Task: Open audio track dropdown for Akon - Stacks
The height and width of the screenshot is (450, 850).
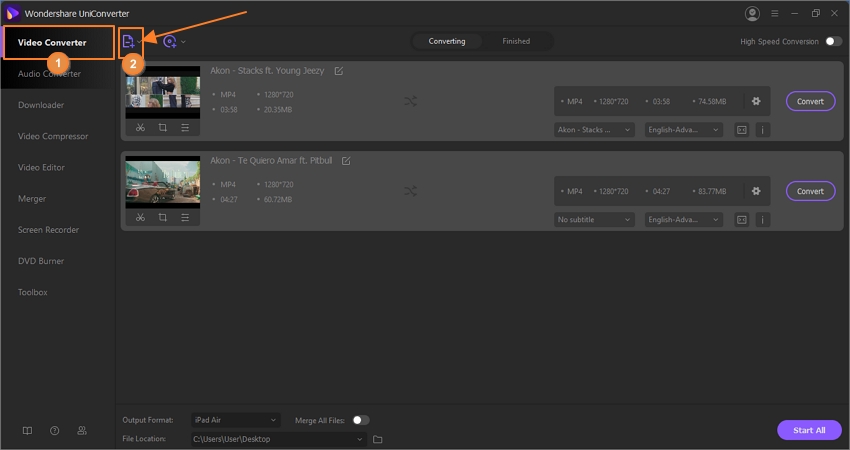Action: 684,130
